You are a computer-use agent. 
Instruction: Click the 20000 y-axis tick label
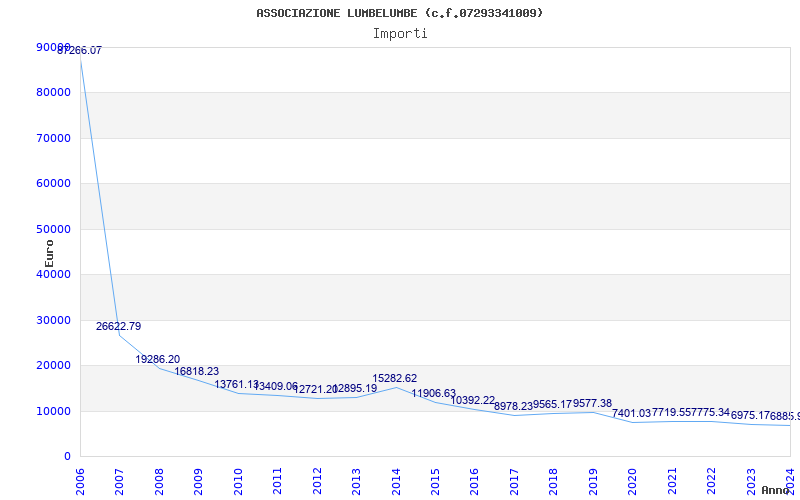(54, 365)
